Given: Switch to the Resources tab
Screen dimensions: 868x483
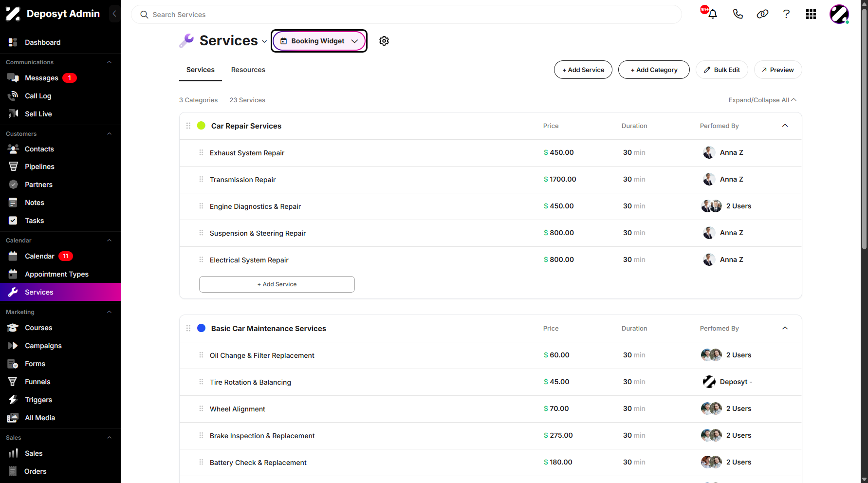Looking at the screenshot, I should click(248, 70).
